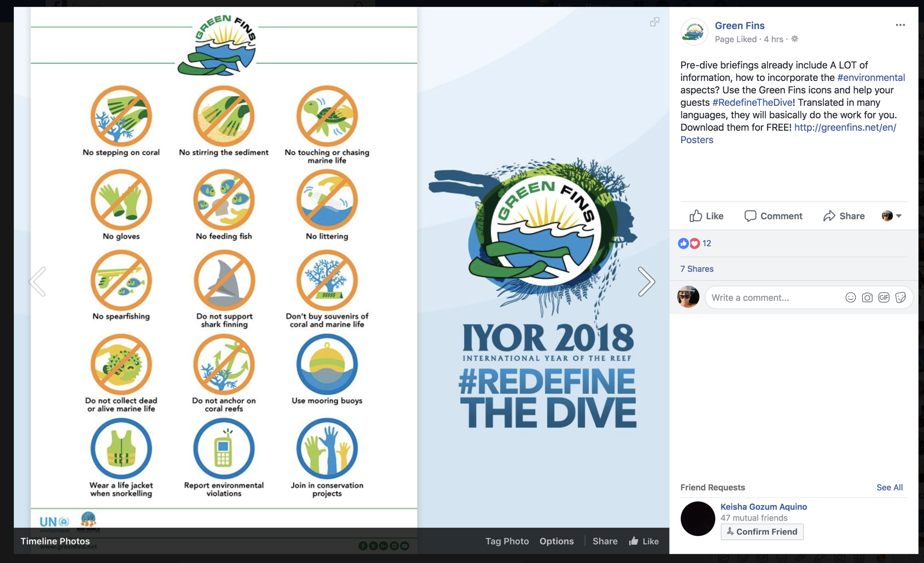Click the commenter's profile picture
The image size is (924, 563).
tap(688, 297)
